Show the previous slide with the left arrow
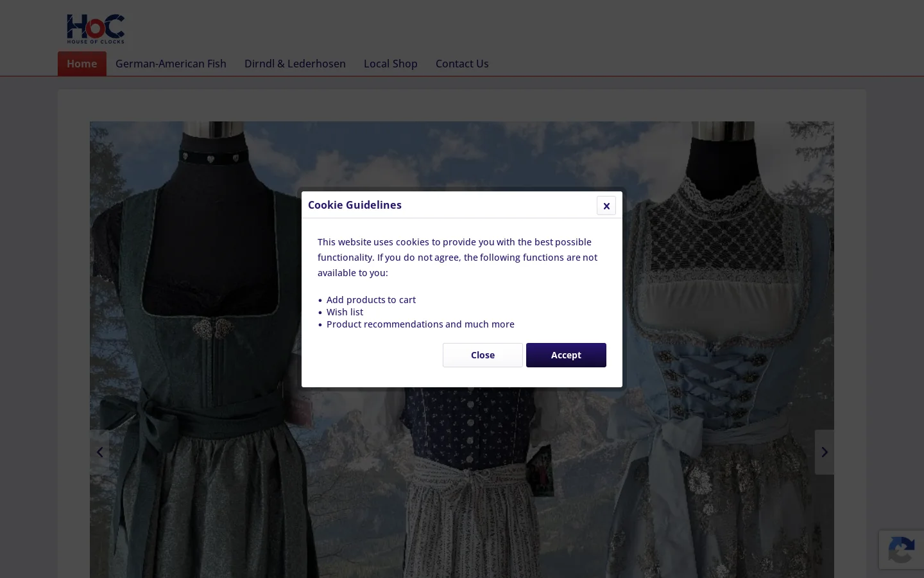Viewport: 924px width, 578px height. pos(99,452)
